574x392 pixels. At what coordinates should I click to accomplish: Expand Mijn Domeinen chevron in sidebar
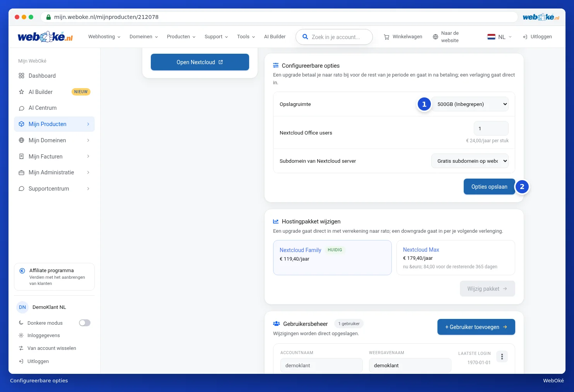tap(88, 140)
